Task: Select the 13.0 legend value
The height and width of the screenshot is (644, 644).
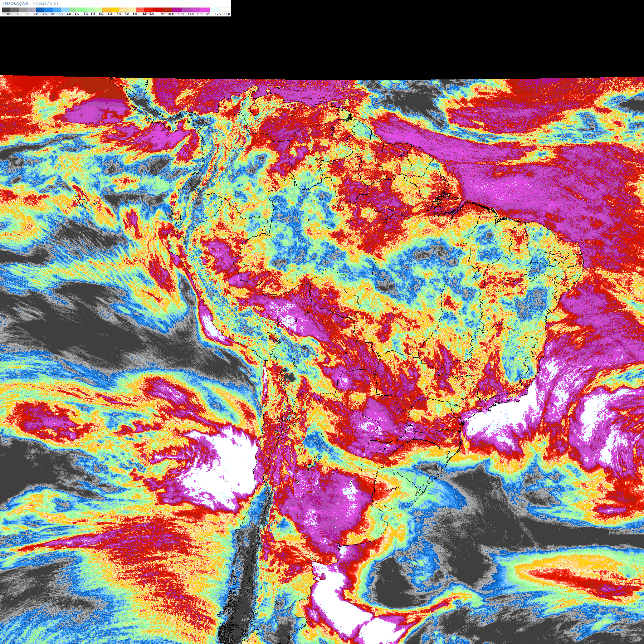Action: click(x=227, y=14)
